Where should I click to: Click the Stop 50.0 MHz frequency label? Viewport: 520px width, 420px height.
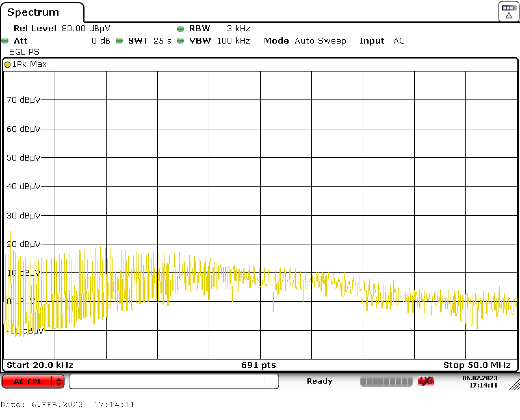point(477,365)
